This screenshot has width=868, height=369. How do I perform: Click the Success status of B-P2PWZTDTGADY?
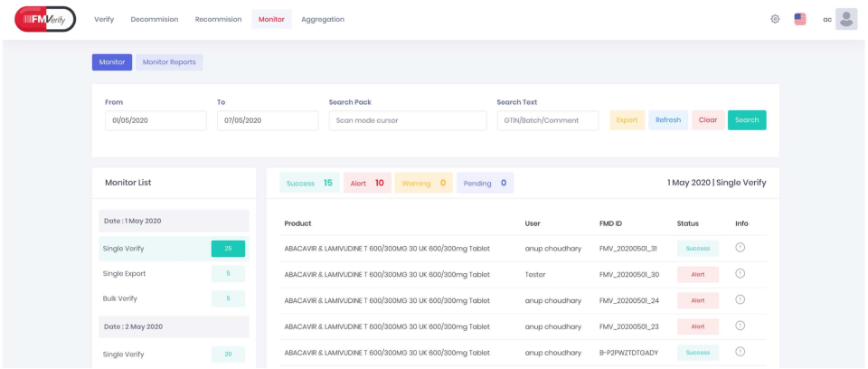tap(697, 353)
